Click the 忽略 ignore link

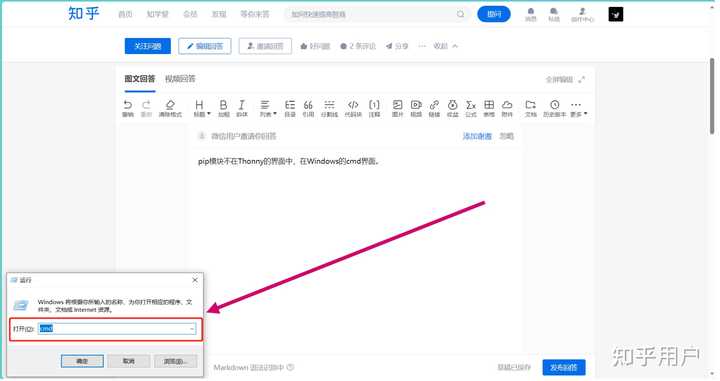click(506, 136)
